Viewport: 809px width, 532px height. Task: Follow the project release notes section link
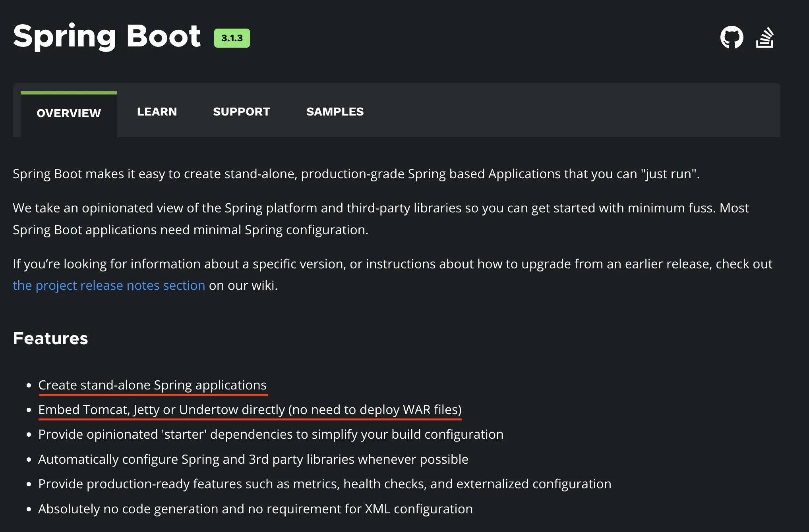tap(109, 285)
